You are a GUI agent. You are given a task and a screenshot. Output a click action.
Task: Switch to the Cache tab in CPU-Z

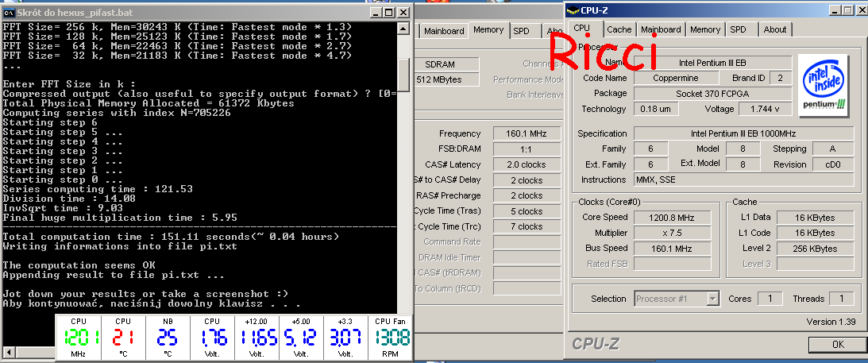point(619,29)
